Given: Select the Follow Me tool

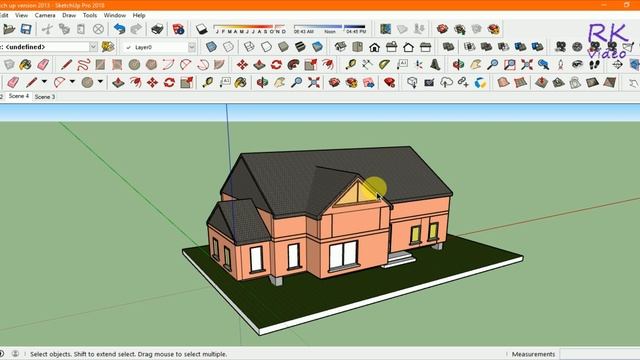Looking at the screenshot, I should [x=293, y=64].
